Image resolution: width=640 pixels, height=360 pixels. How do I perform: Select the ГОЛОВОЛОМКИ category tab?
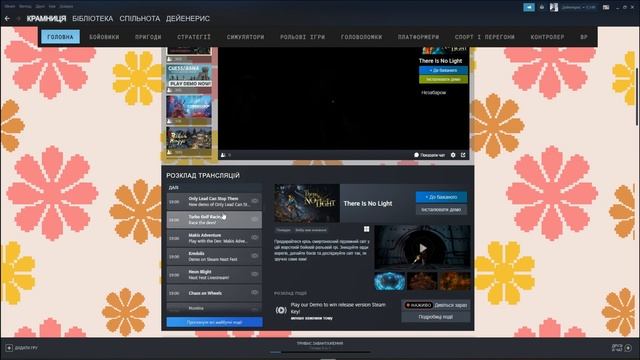coord(361,37)
